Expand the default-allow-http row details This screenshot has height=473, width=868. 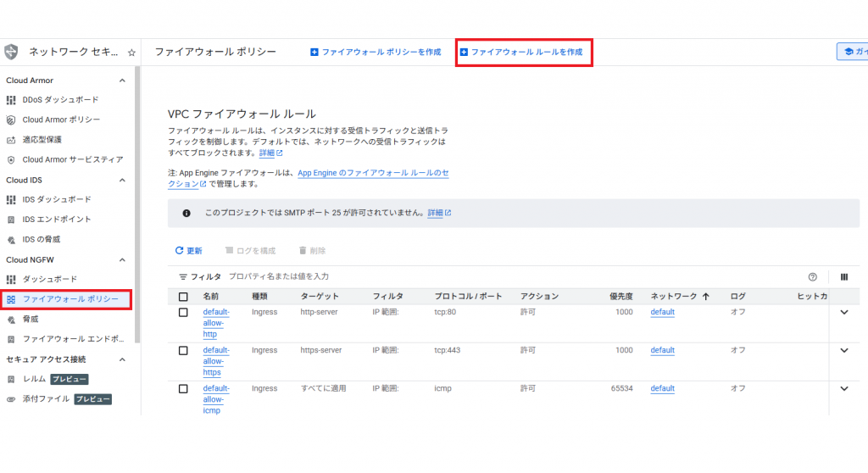pyautogui.click(x=843, y=313)
